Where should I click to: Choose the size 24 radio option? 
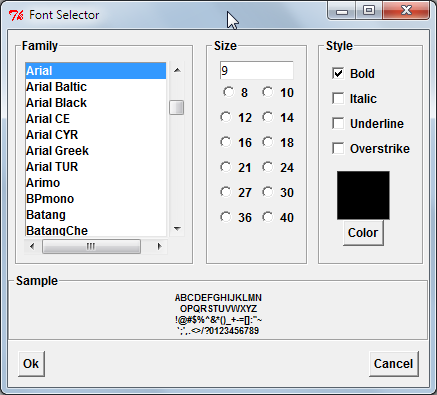click(x=268, y=167)
